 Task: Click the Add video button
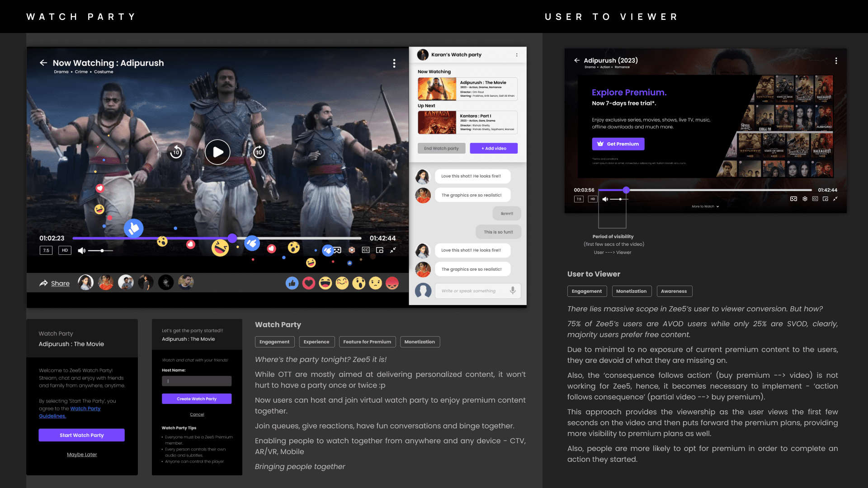tap(494, 148)
